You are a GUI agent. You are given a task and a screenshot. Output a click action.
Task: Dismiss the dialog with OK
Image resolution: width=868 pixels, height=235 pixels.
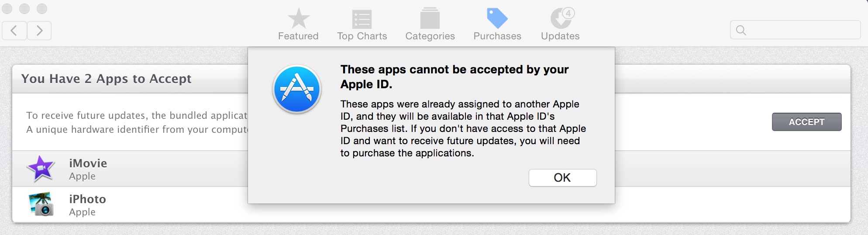[562, 178]
